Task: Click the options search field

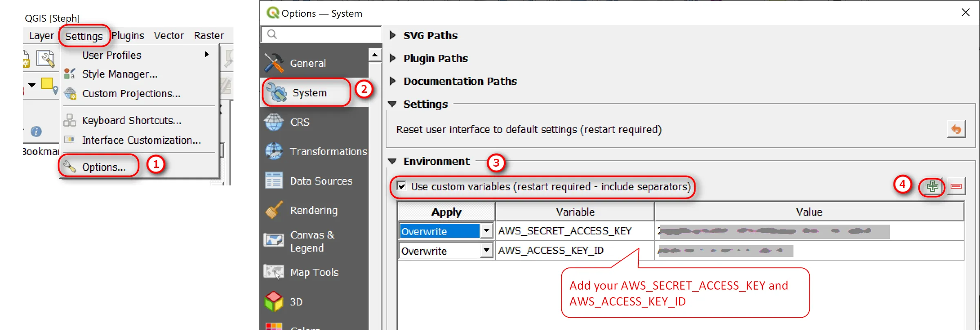Action: [321, 34]
